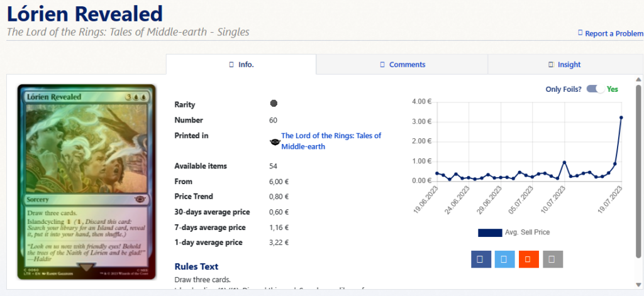Open the Insight tab
This screenshot has height=296, width=644.
click(564, 65)
